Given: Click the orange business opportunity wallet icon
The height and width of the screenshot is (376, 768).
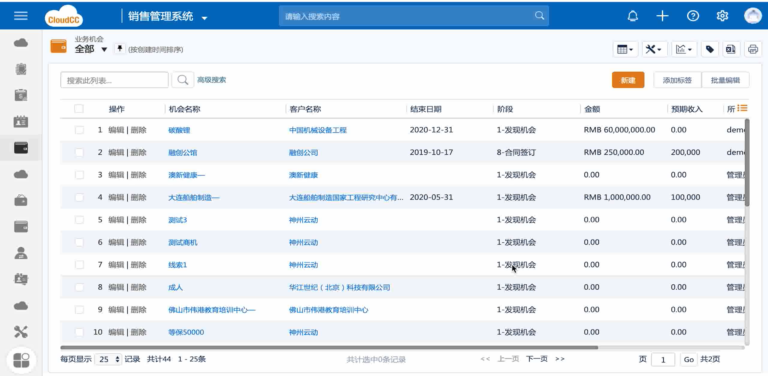Looking at the screenshot, I should (x=59, y=46).
